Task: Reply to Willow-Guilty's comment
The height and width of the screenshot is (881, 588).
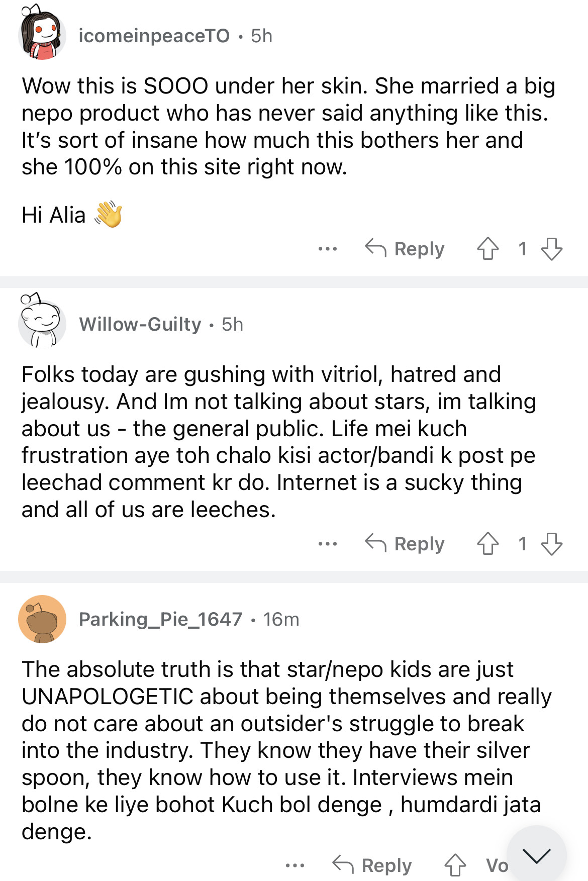Action: pos(405,544)
